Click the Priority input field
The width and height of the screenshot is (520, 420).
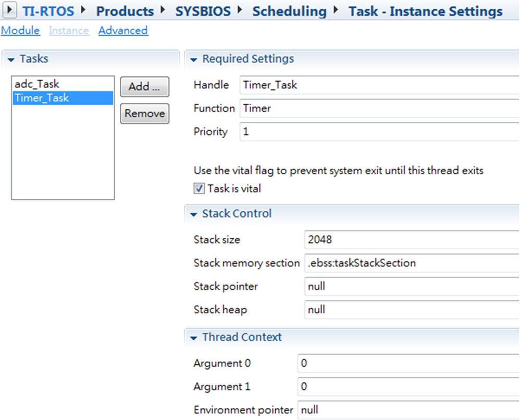coord(379,132)
